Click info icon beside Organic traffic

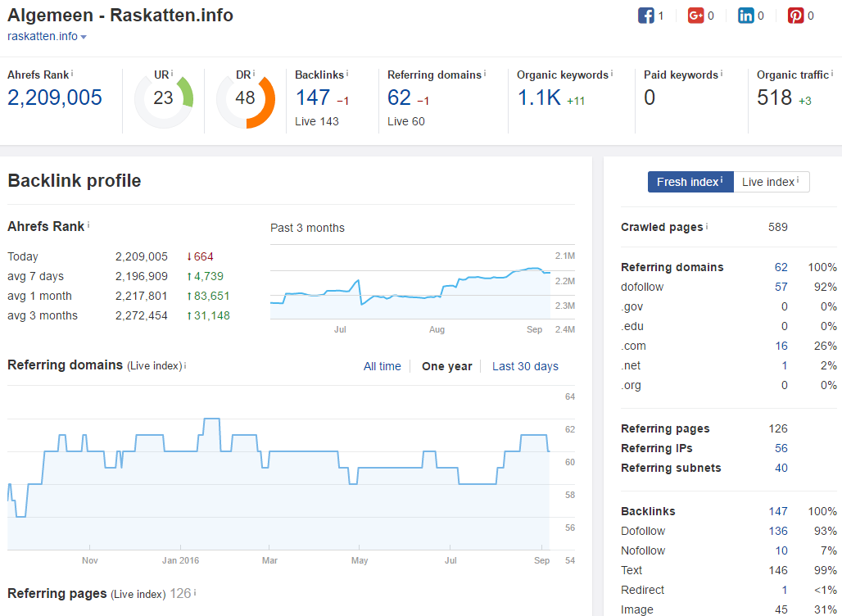click(832, 73)
